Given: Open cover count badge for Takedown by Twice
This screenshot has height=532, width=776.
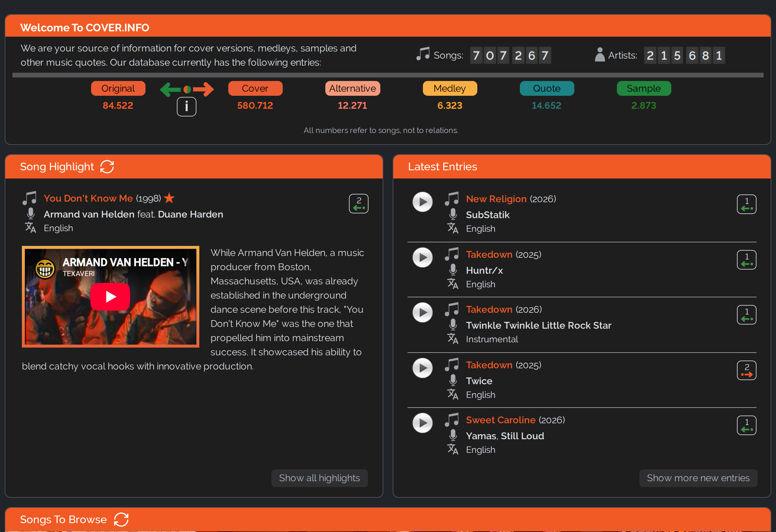Looking at the screenshot, I should point(747,370).
